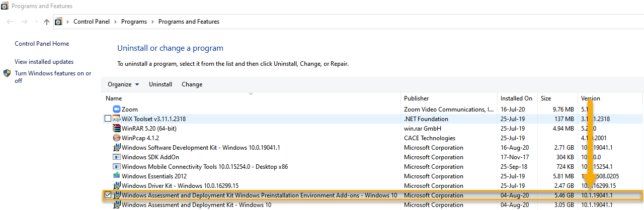
Task: Select the WinPcap 4.1.2 entry
Action: pyautogui.click(x=140, y=138)
